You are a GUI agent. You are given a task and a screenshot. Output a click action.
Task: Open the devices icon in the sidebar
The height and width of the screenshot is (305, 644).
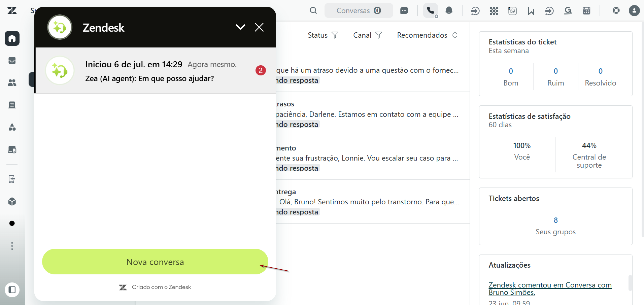tap(12, 150)
